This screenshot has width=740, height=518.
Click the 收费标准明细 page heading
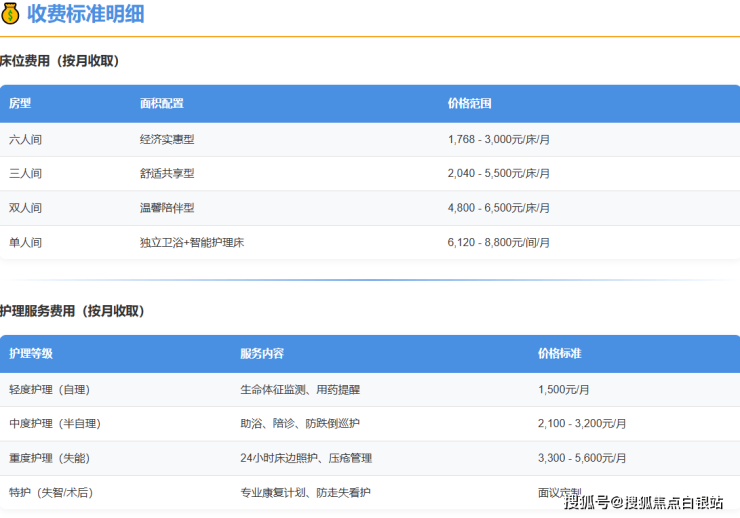point(85,14)
